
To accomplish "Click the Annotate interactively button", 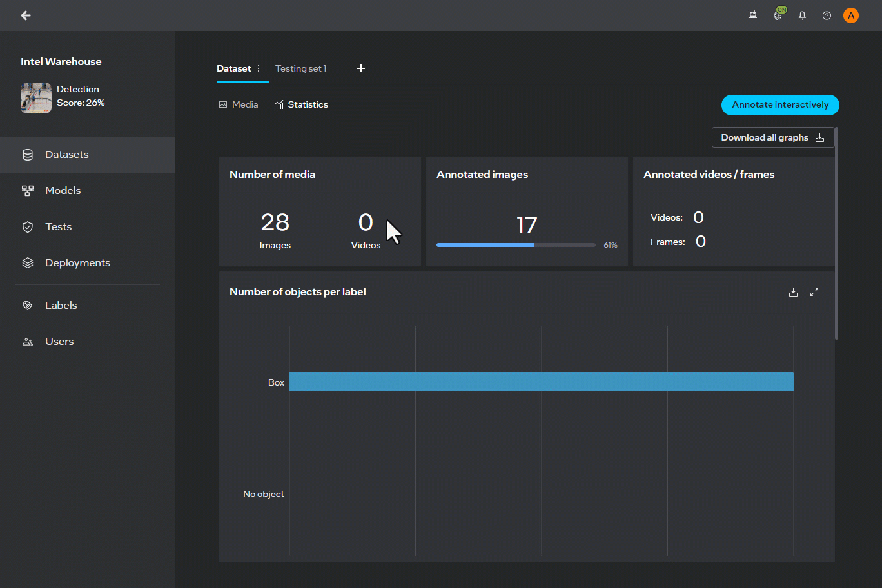I will click(x=780, y=105).
